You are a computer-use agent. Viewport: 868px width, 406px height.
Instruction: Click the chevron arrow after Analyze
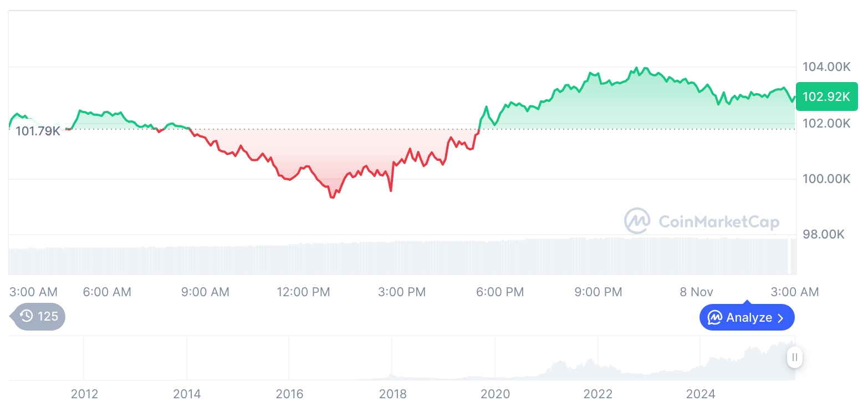780,318
